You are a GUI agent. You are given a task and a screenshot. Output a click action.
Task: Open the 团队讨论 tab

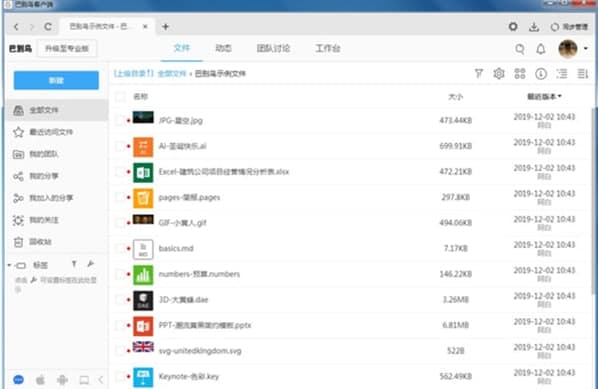click(273, 48)
